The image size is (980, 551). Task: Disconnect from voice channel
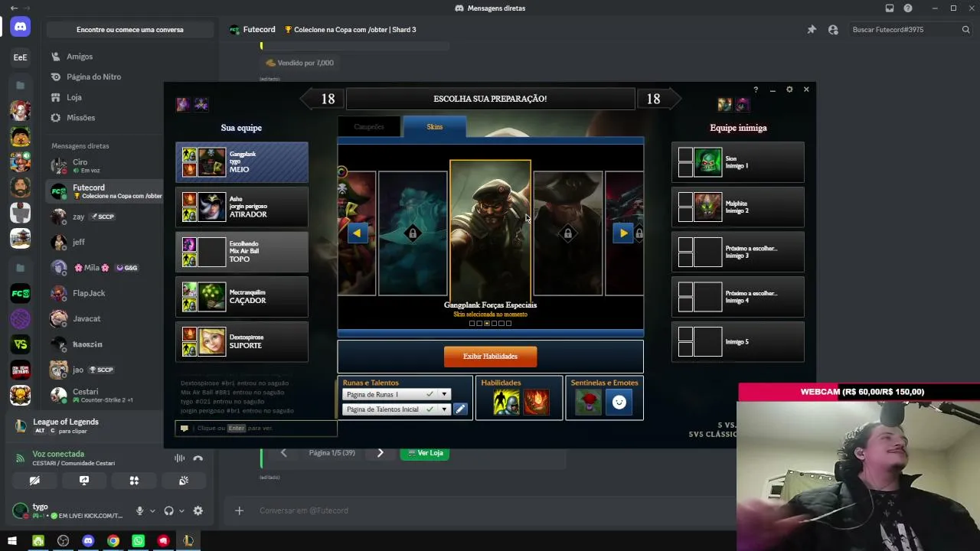tap(198, 458)
